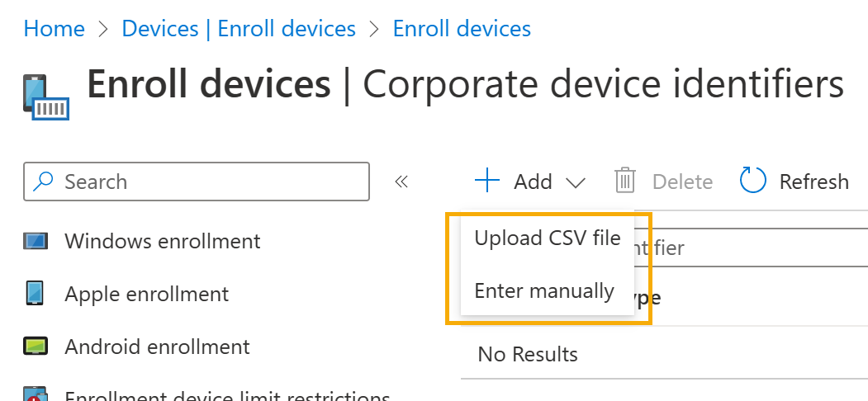Focus the sidebar Search input field
This screenshot has height=401, width=868.
click(x=197, y=182)
